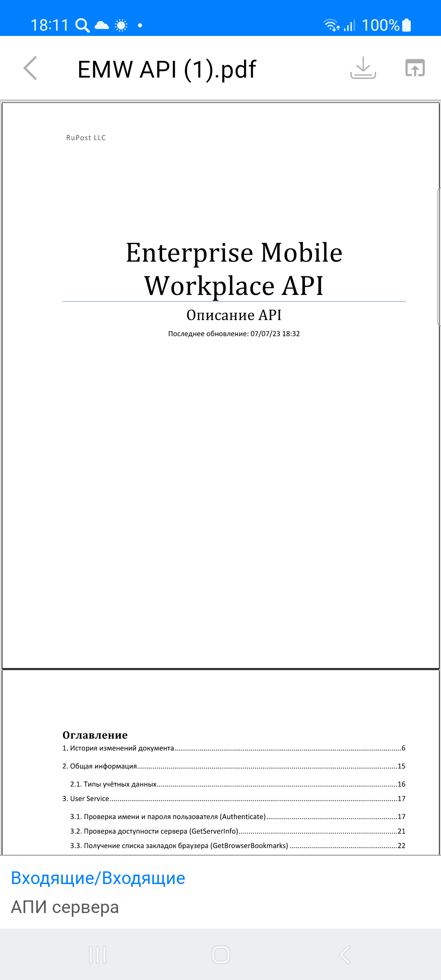Open Android recent apps button
441x980 pixels.
tap(98, 955)
